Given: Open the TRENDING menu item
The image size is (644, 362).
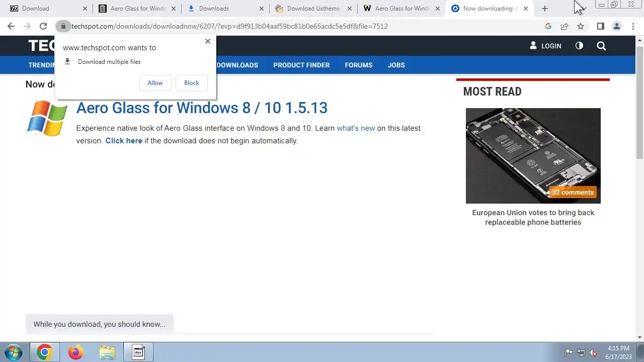Looking at the screenshot, I should 42,65.
